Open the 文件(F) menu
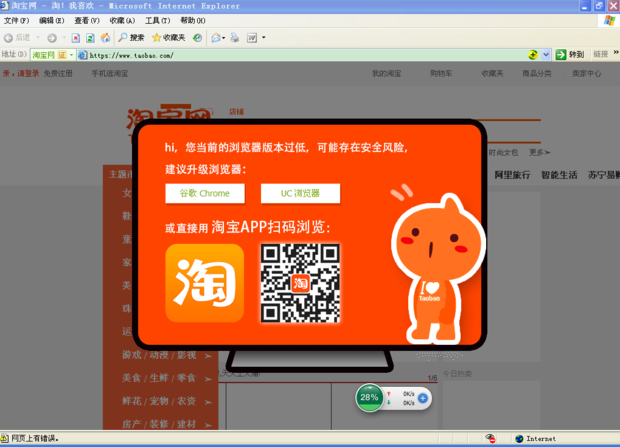 click(x=16, y=21)
